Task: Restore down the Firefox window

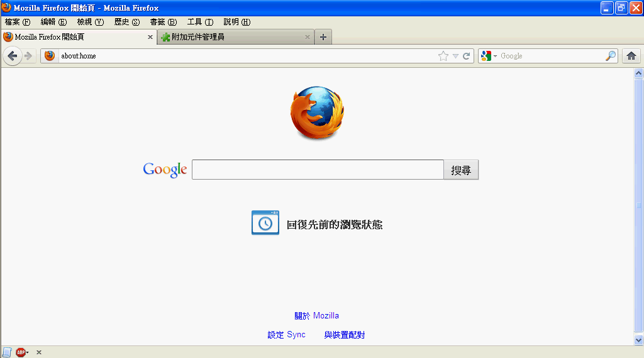Action: tap(621, 8)
